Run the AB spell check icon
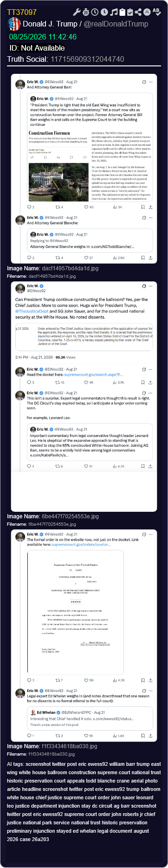168x868 pixels. pyautogui.click(x=156, y=12)
